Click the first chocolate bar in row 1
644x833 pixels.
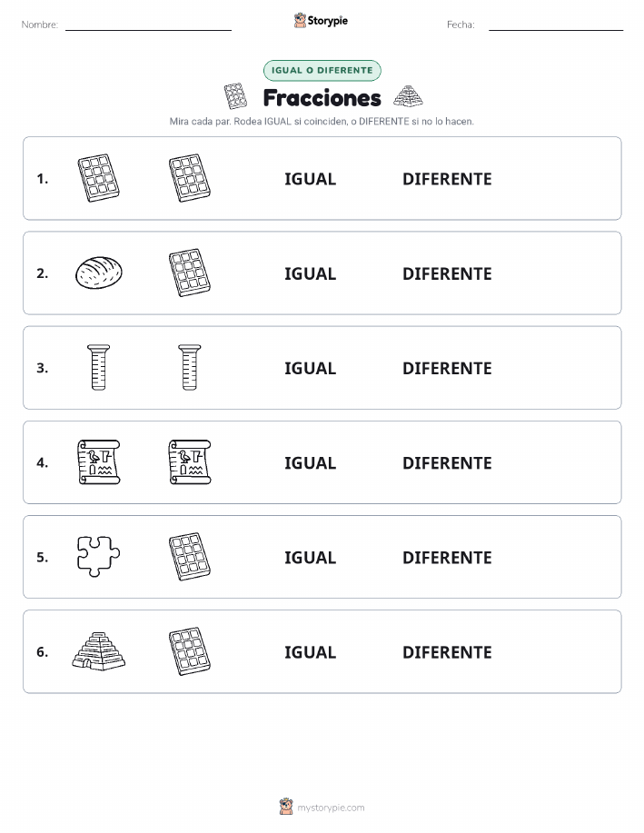(99, 178)
